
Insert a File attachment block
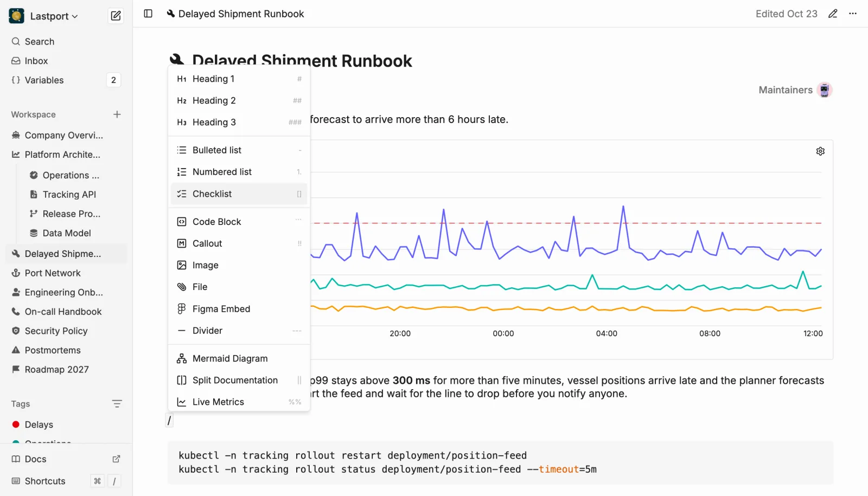click(239, 287)
